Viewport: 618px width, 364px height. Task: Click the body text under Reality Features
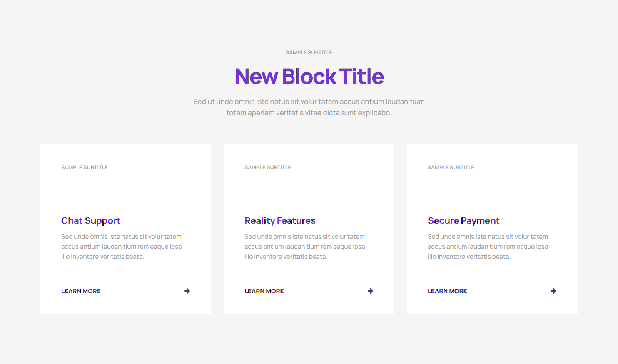(x=305, y=247)
